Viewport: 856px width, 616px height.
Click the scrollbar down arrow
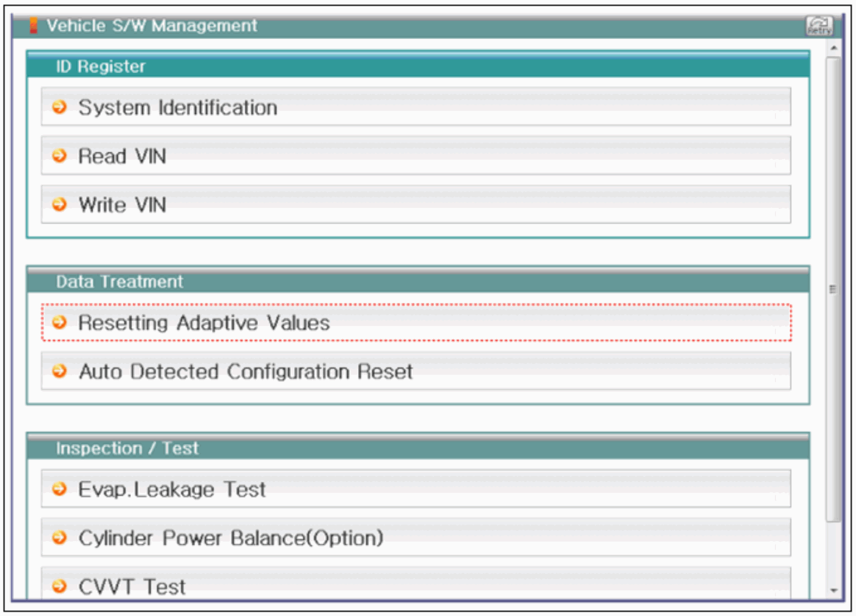833,591
